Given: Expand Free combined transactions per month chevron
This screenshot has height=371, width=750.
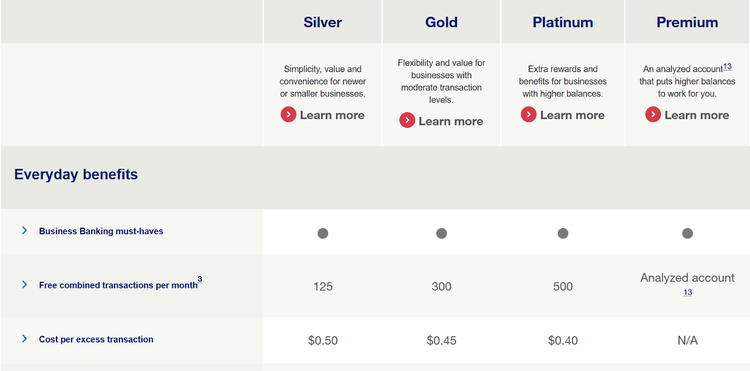Looking at the screenshot, I should click(x=25, y=284).
